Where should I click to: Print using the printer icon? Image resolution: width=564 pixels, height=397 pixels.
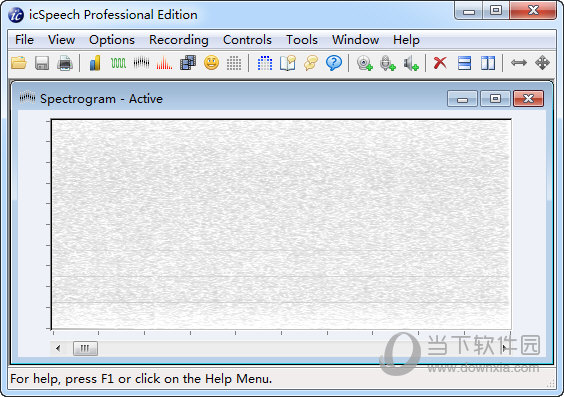point(65,63)
